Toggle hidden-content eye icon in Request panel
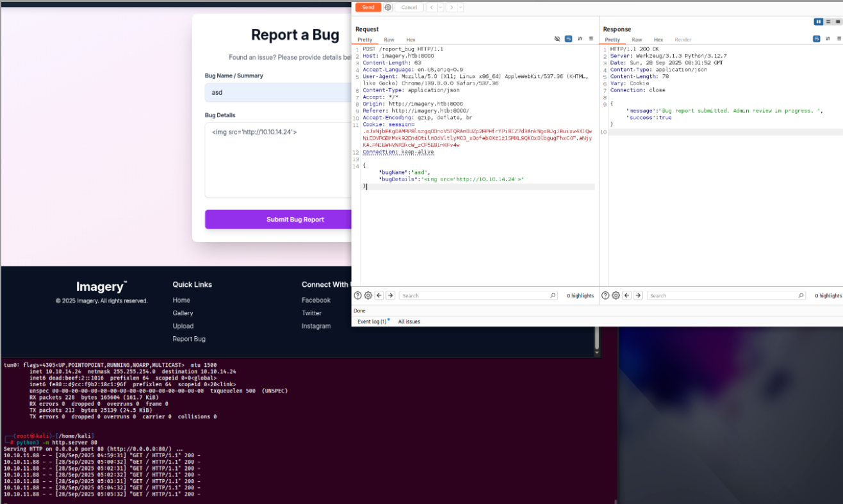The height and width of the screenshot is (504, 843). (x=557, y=39)
